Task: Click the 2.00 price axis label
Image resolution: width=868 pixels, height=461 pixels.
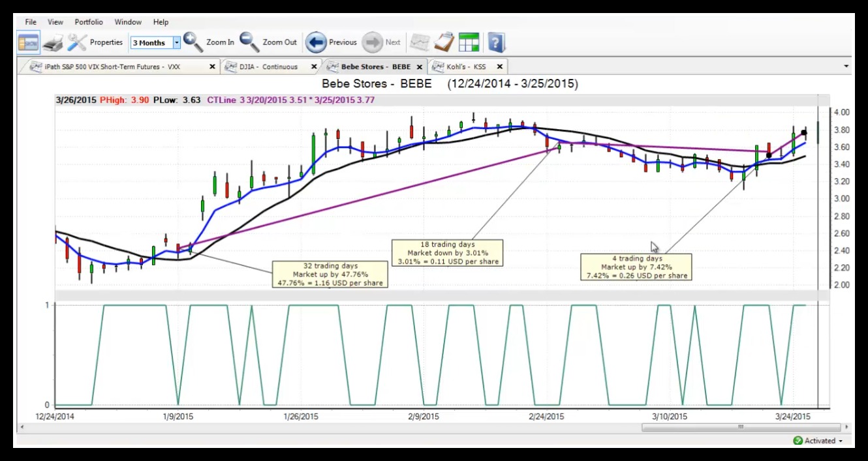Action: pyautogui.click(x=841, y=285)
